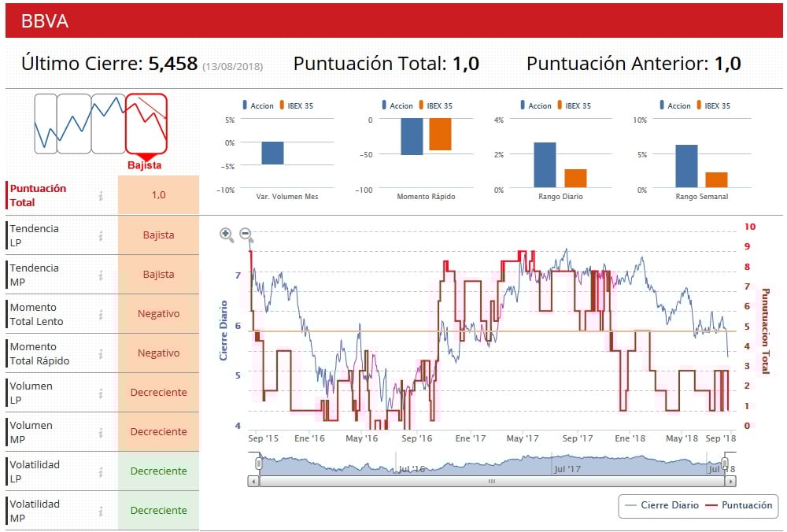787x532 pixels.
Task: Open info icon for Volumen MP
Action: coord(101,432)
